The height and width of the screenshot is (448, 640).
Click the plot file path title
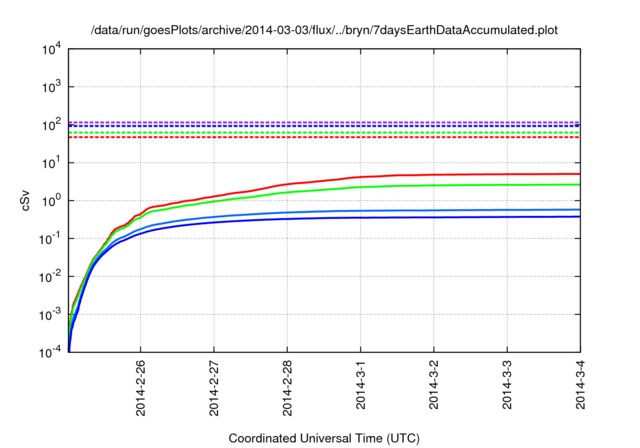pos(324,30)
